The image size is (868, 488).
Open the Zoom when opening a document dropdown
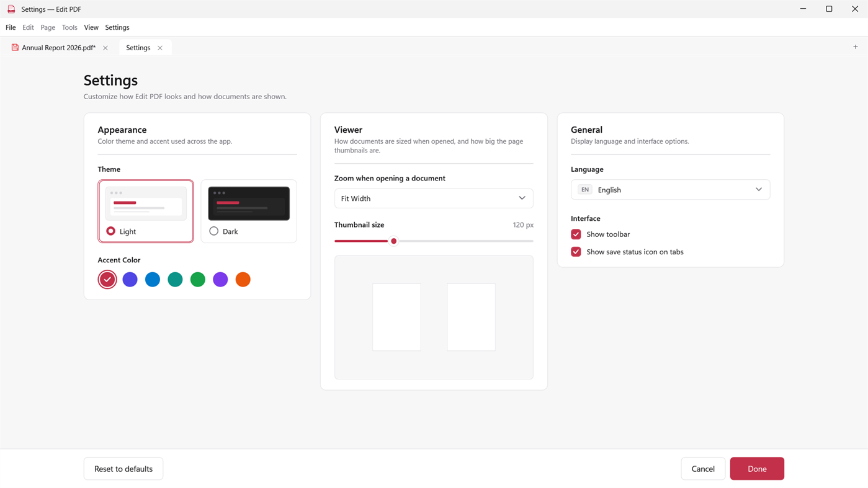click(x=434, y=198)
